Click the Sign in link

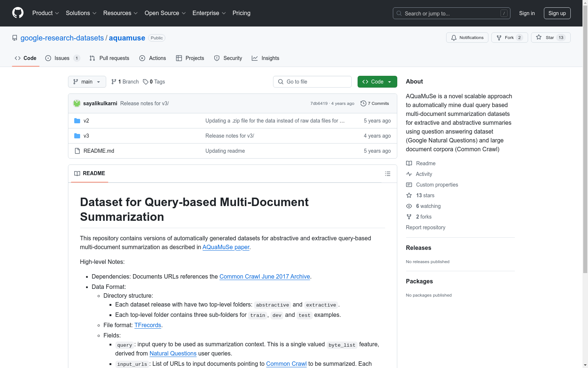(527, 13)
